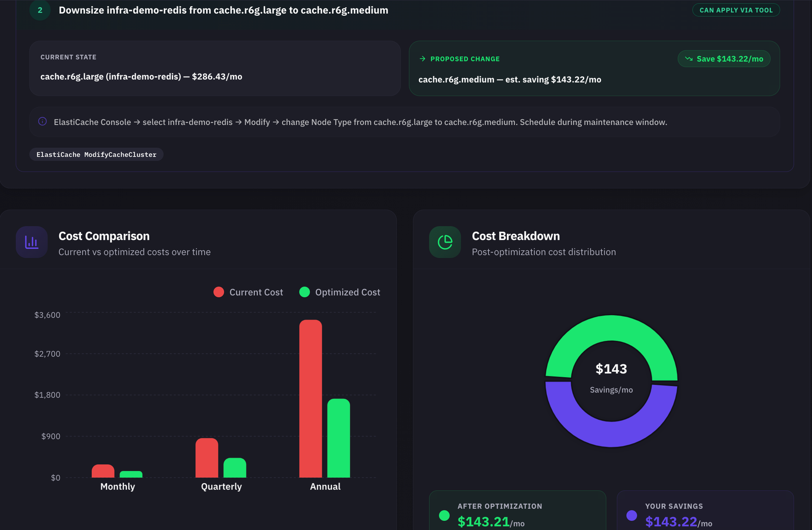
Task: Click the Downsize infra-demo-redis recommendation title
Action: coord(223,10)
